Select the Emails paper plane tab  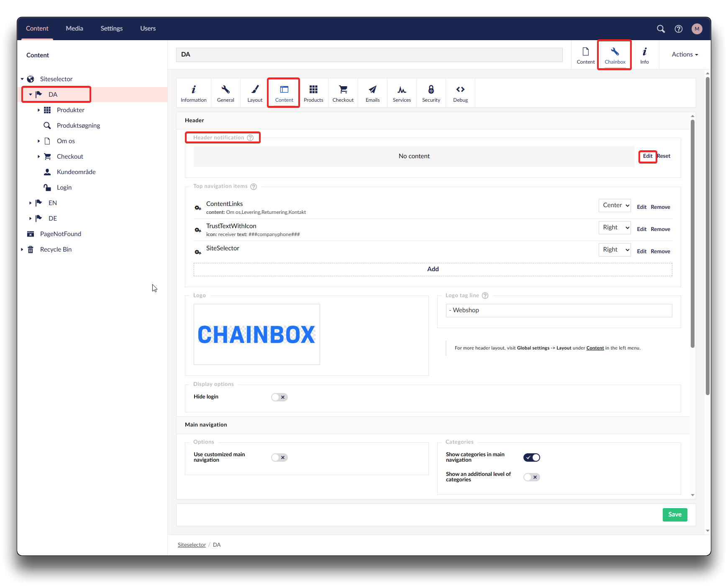pyautogui.click(x=372, y=93)
